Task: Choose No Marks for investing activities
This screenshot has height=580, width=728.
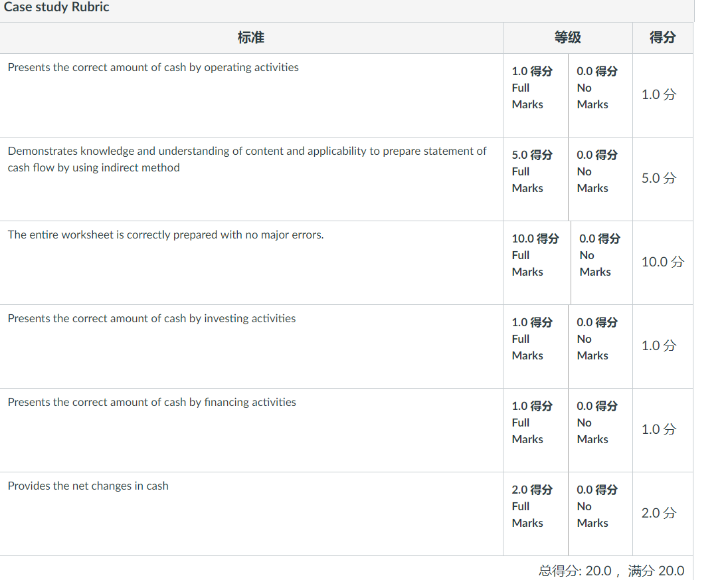Action: click(600, 346)
